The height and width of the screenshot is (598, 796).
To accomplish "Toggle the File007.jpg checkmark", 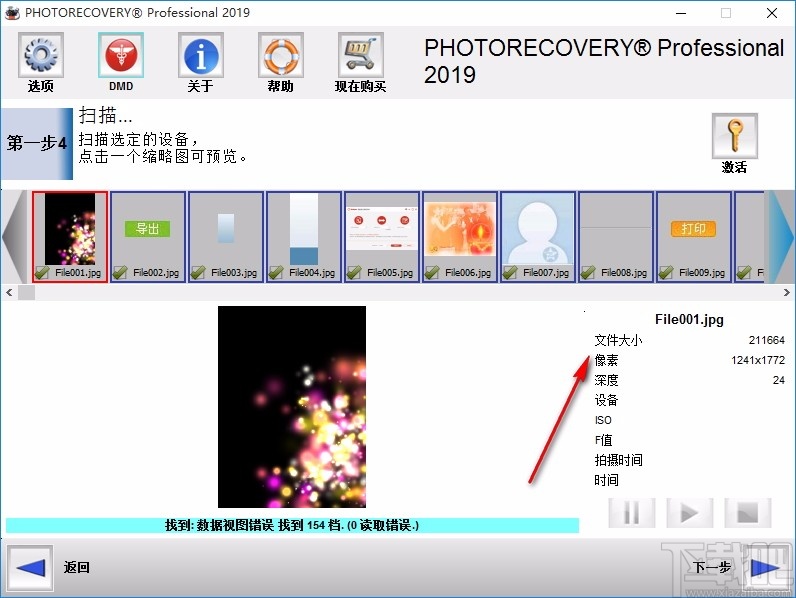I will tap(510, 273).
